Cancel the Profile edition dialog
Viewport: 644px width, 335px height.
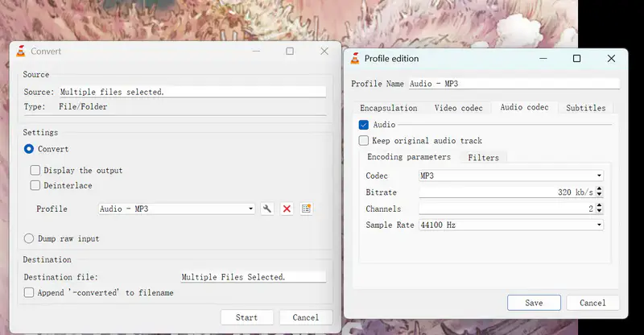(592, 303)
